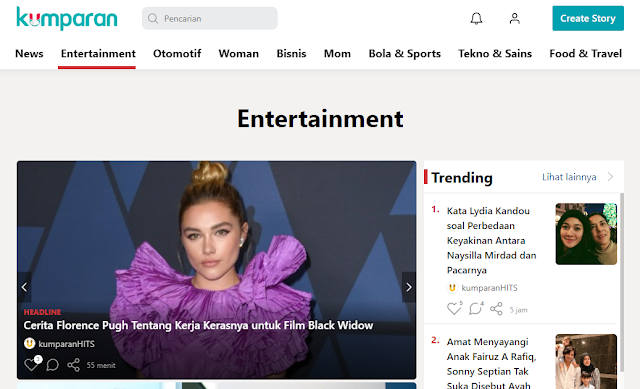Share the Florence Pugh headline story

[73, 365]
